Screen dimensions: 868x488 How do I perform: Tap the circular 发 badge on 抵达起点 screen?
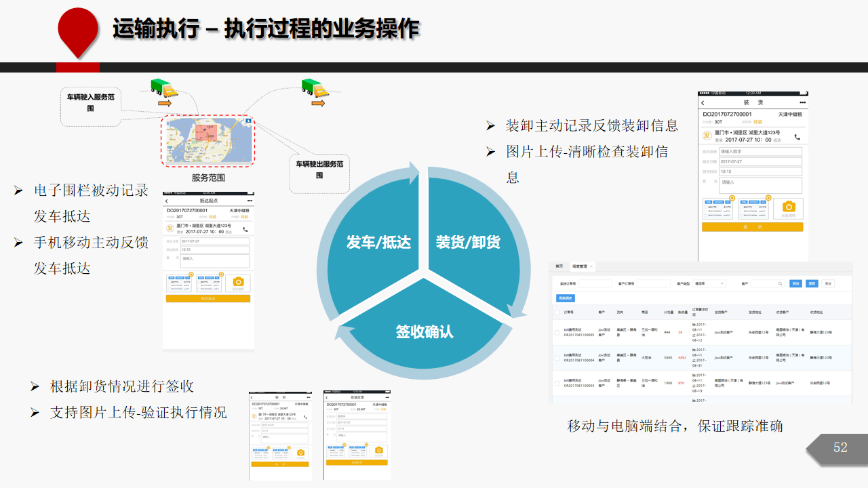[x=170, y=228]
